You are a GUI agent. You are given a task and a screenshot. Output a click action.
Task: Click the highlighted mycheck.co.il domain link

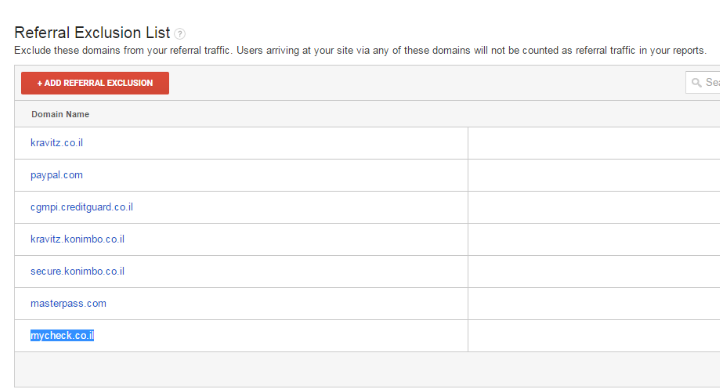pyautogui.click(x=62, y=336)
